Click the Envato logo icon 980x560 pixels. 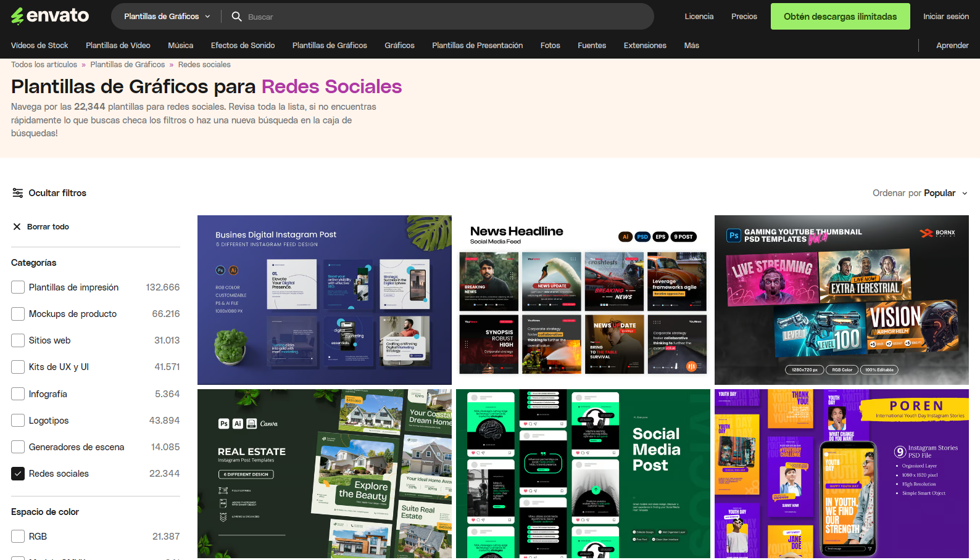[17, 16]
